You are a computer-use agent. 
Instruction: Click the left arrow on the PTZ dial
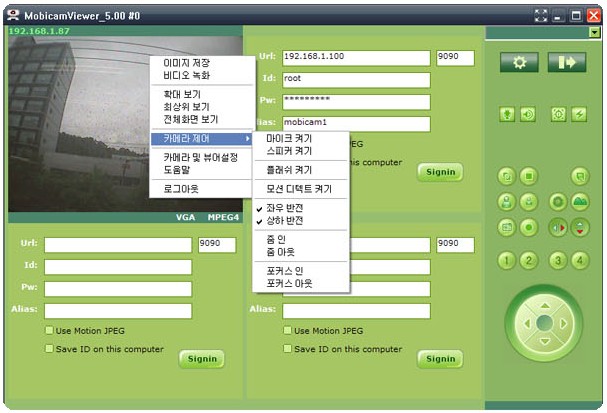[x=527, y=323]
